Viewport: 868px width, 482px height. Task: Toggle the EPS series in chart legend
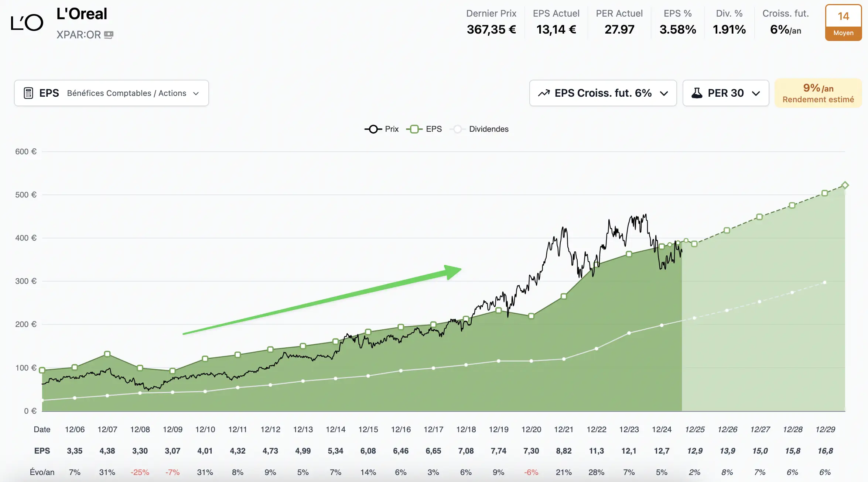424,129
